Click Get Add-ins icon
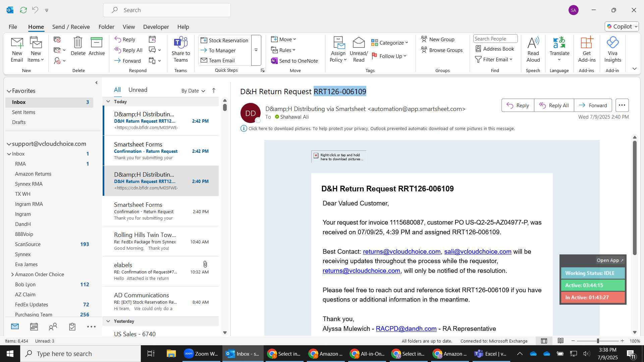 (x=587, y=50)
